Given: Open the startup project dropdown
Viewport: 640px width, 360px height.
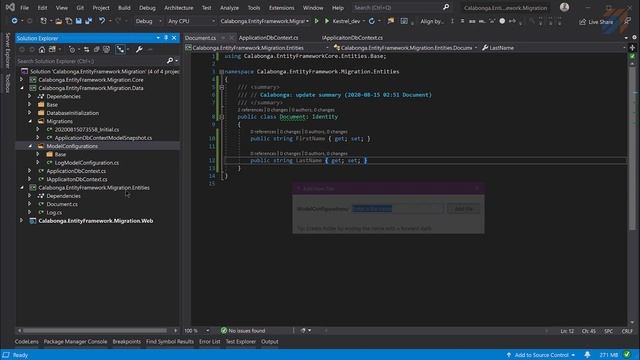Looking at the screenshot, I should point(264,21).
